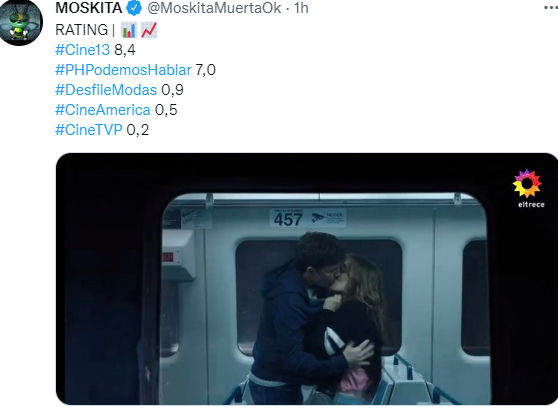Click the blue verified badge
Viewport: 558px width, 410px height.
pos(134,8)
